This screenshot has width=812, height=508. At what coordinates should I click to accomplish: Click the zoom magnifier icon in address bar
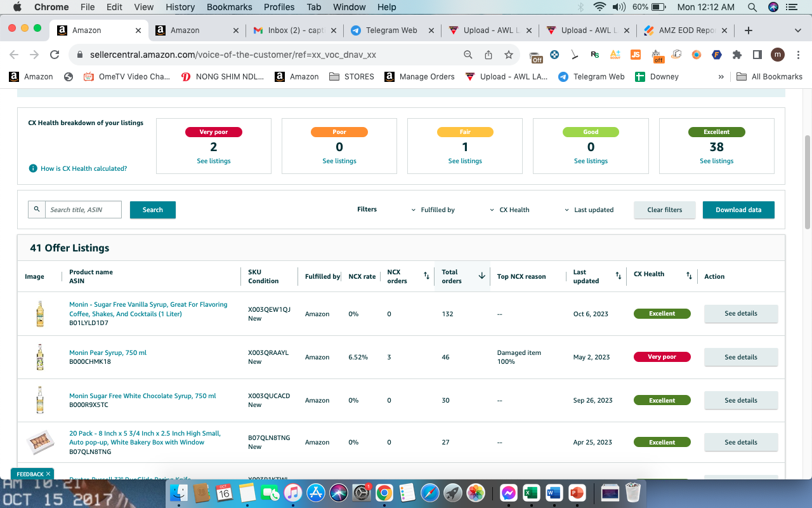coord(468,55)
